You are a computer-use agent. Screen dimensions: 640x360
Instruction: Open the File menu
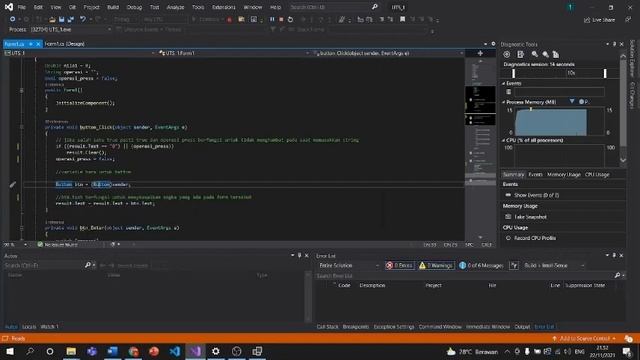pos(22,7)
